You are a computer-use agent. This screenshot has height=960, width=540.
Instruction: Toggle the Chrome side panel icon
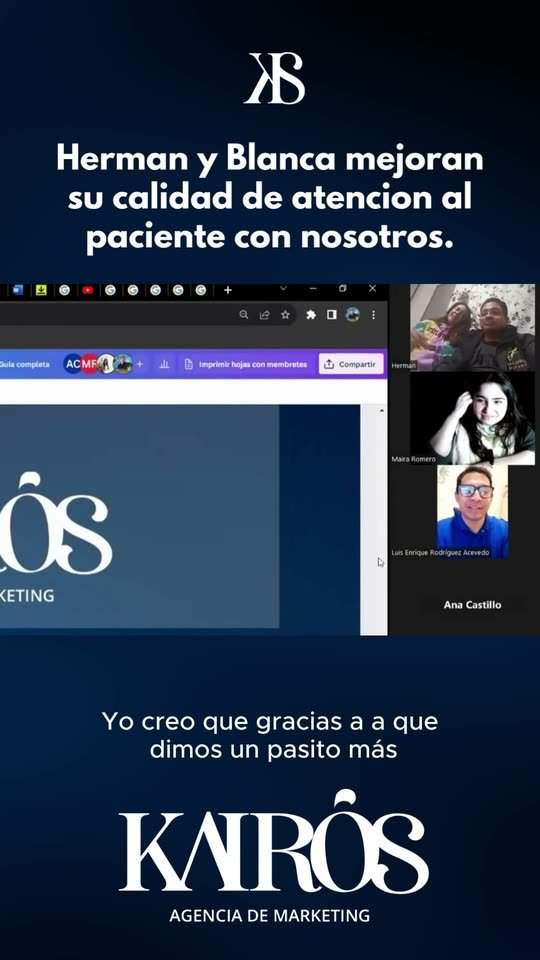click(x=332, y=315)
